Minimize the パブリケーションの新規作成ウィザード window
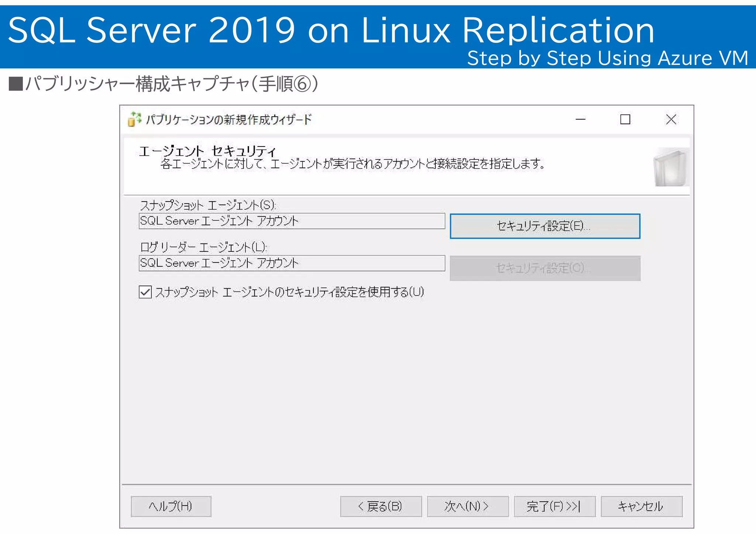Image resolution: width=756 pixels, height=534 pixels. 580,119
